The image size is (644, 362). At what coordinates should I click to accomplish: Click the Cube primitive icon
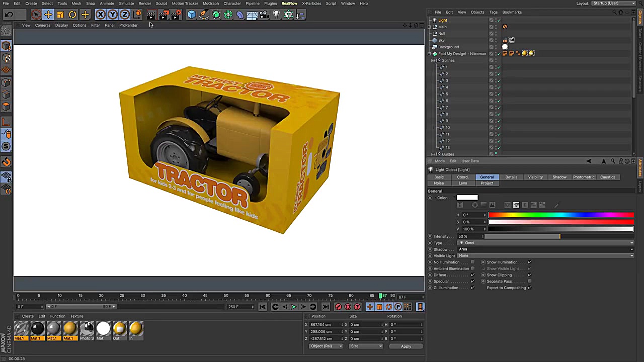(192, 14)
